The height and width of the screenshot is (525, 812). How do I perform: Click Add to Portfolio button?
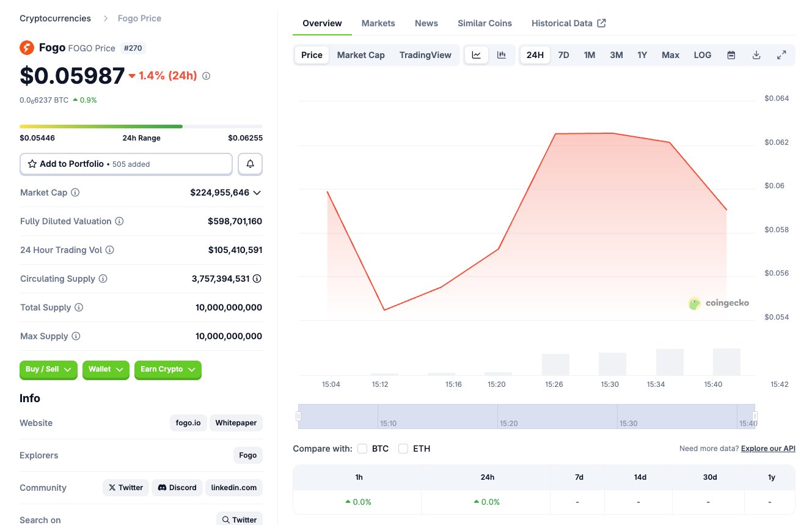coord(126,164)
